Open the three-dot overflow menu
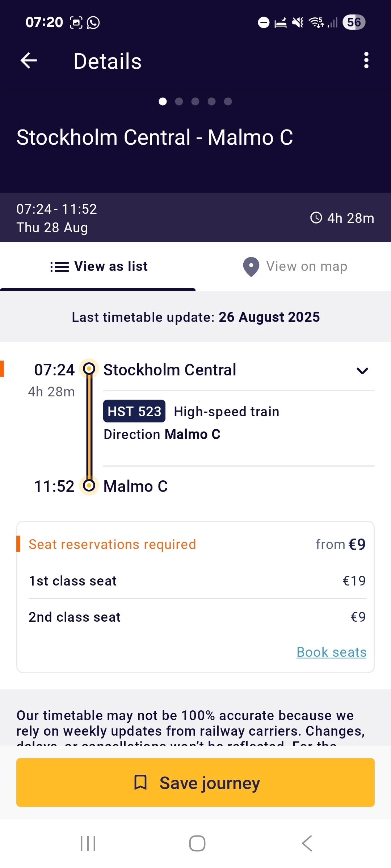This screenshot has width=391, height=868. coord(366,60)
